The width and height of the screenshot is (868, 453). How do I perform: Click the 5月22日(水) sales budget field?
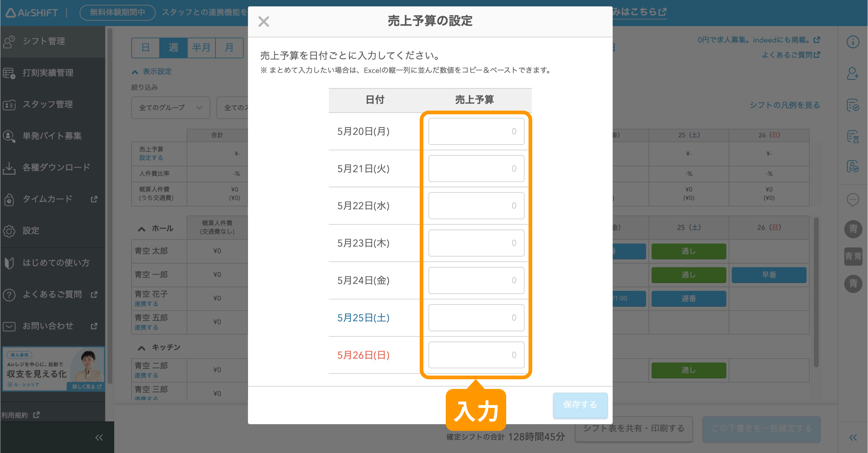(x=476, y=206)
